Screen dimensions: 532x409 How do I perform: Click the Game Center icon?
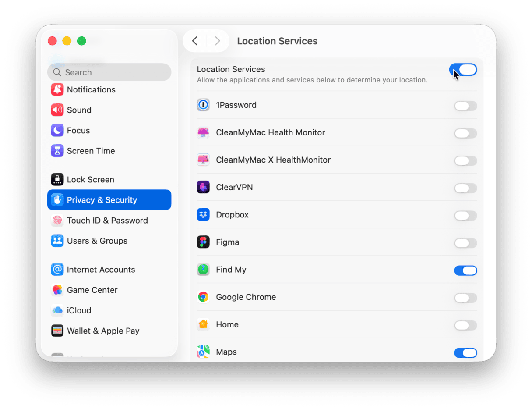click(57, 290)
